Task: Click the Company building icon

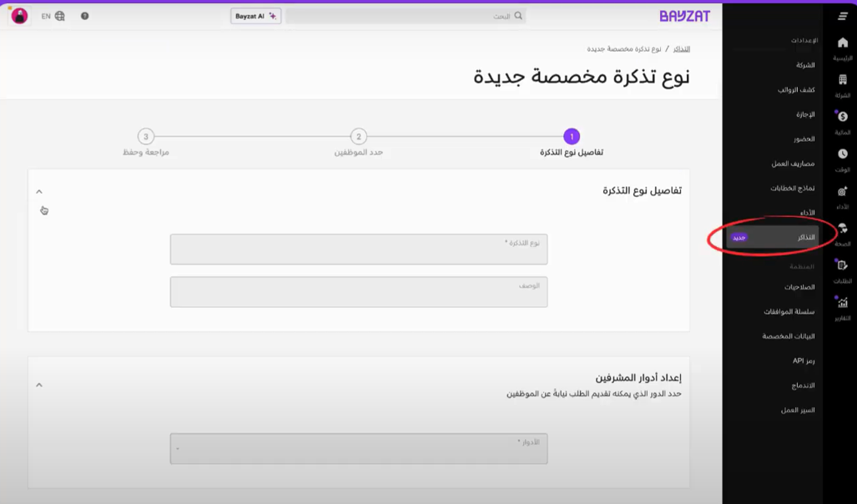Action: click(842, 81)
